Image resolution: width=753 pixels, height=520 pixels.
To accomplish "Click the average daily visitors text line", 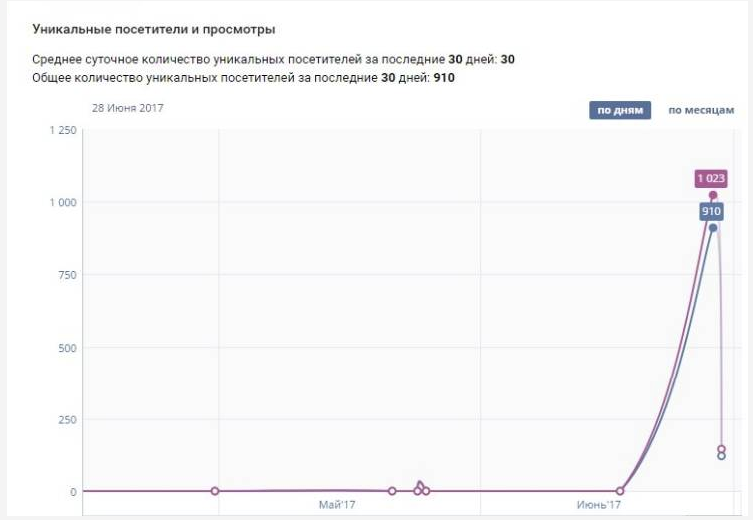I will [x=273, y=60].
